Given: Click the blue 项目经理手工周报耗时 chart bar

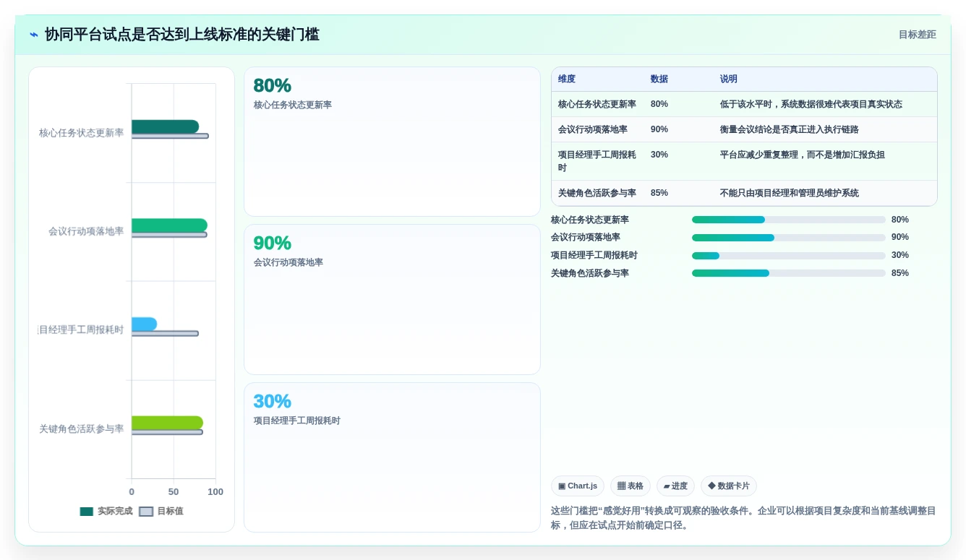Looking at the screenshot, I should point(144,324).
